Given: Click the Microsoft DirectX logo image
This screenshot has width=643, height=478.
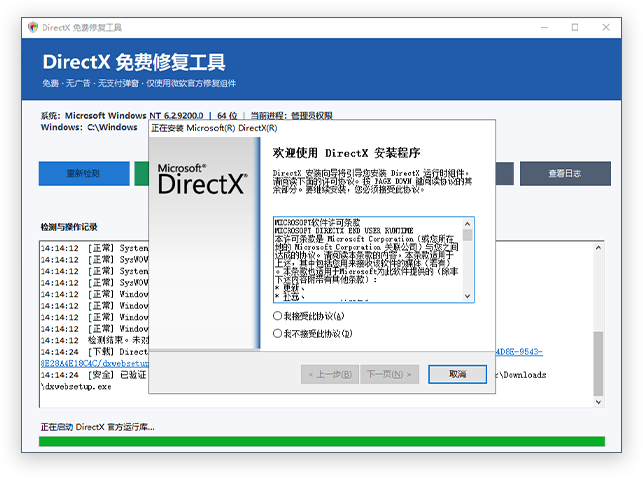Looking at the screenshot, I should 203,180.
